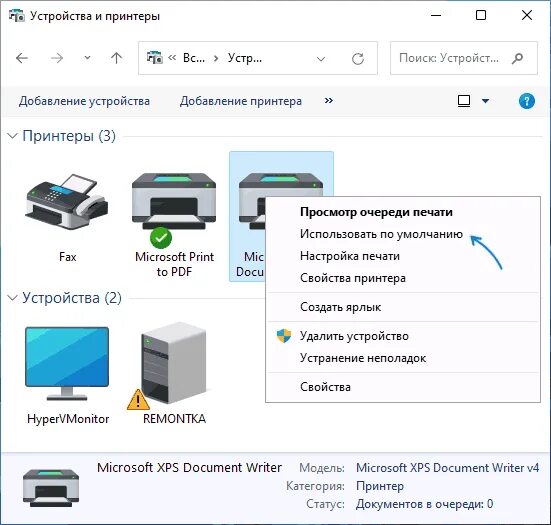The height and width of the screenshot is (525, 551).
Task: Open recent locations dropdown arrow
Action: (87, 58)
